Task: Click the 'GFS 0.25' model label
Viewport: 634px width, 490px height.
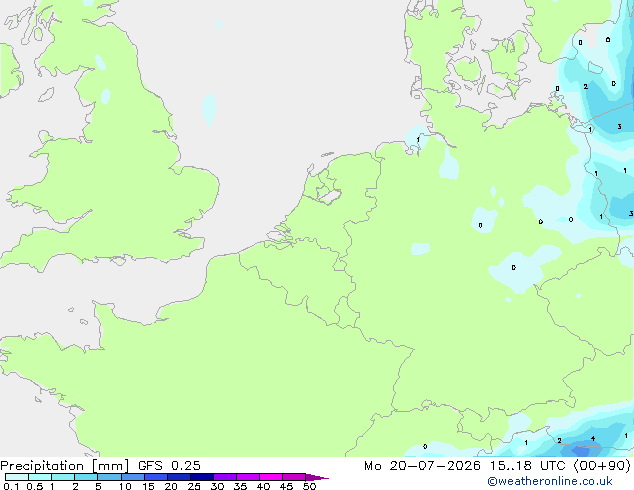Action: coord(169,466)
